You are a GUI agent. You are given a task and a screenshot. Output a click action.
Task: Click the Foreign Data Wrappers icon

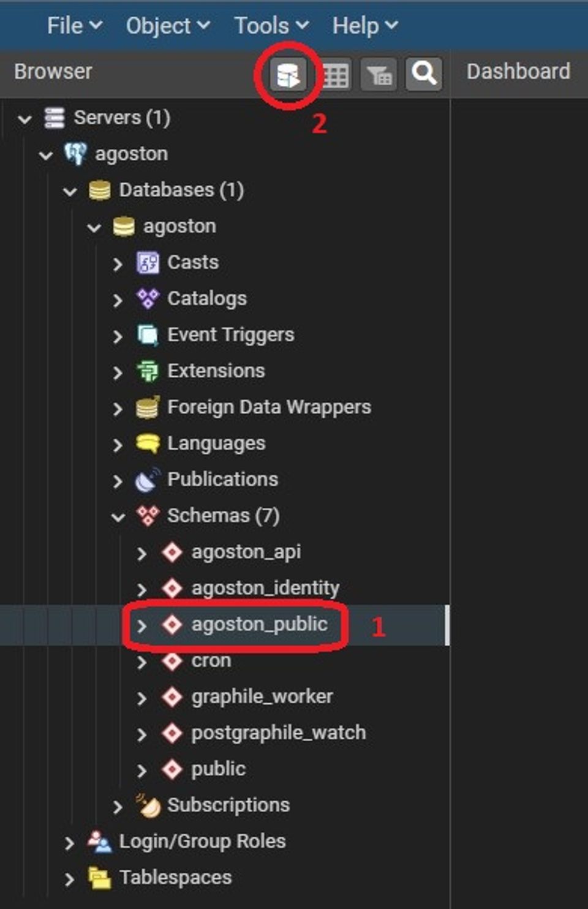148,407
